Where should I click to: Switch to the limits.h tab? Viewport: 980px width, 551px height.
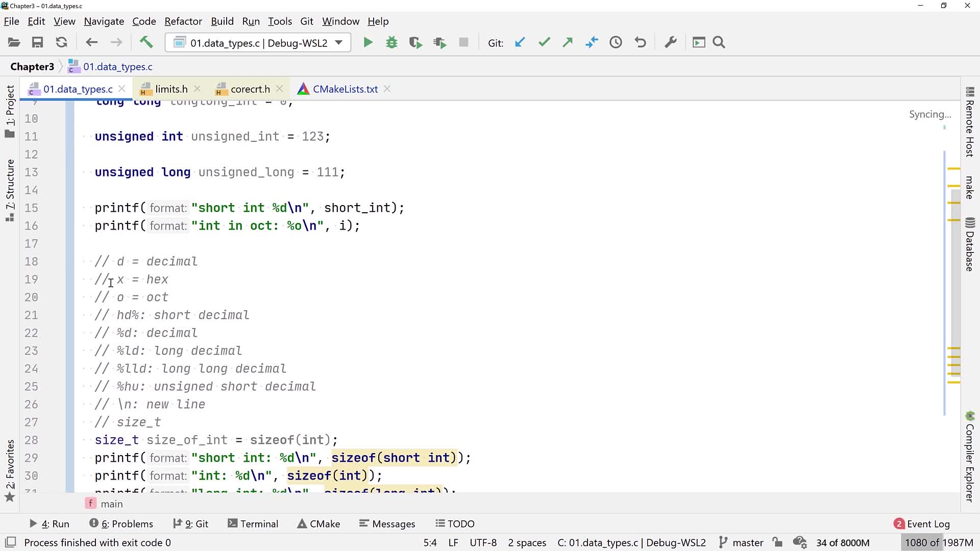point(171,89)
